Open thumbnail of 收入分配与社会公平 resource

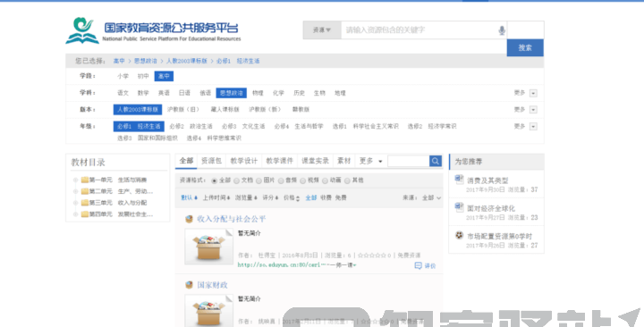coord(208,247)
